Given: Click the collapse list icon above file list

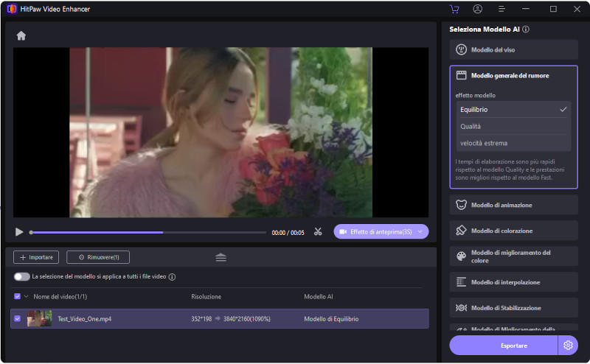Looking at the screenshot, I should [x=221, y=258].
